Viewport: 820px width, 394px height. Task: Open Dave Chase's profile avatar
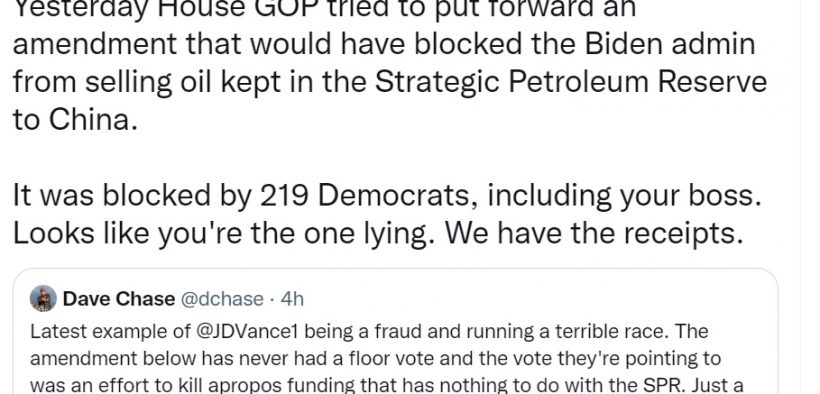[43, 299]
